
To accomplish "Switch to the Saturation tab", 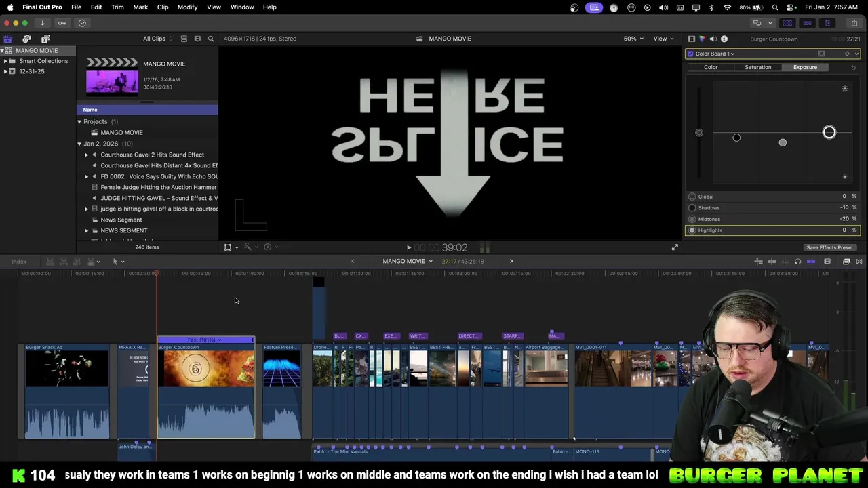I will [758, 67].
